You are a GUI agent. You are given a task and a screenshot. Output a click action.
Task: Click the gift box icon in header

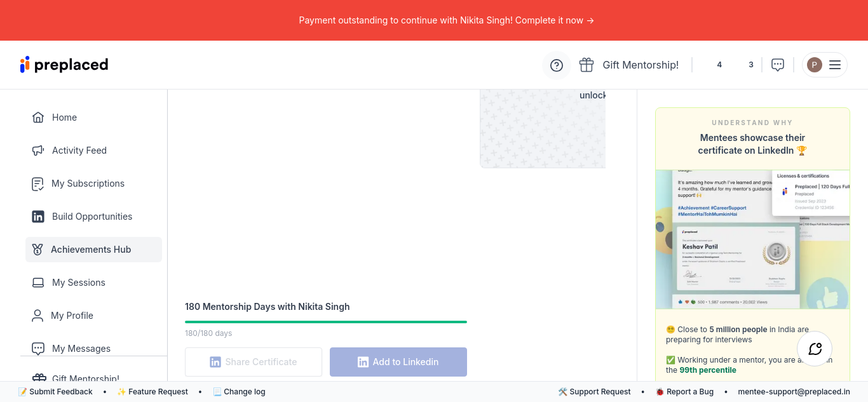(x=587, y=65)
